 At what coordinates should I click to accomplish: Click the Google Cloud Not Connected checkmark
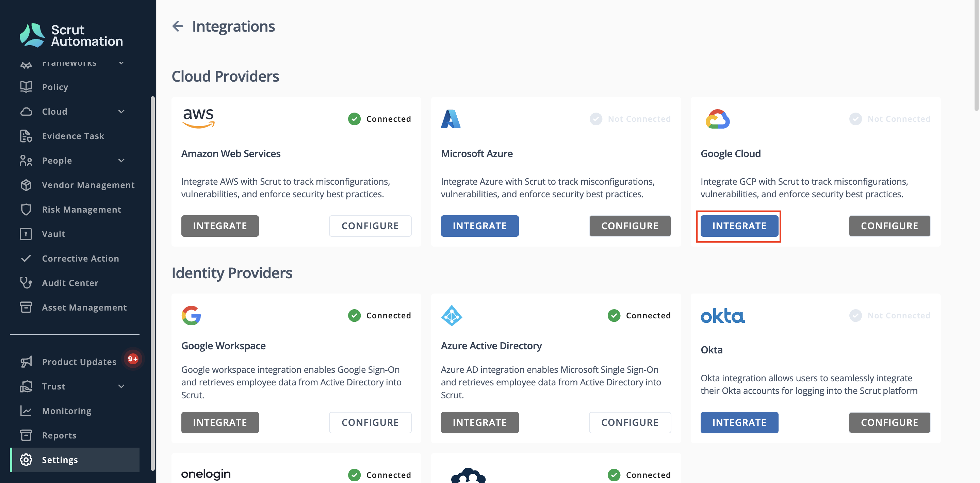855,119
